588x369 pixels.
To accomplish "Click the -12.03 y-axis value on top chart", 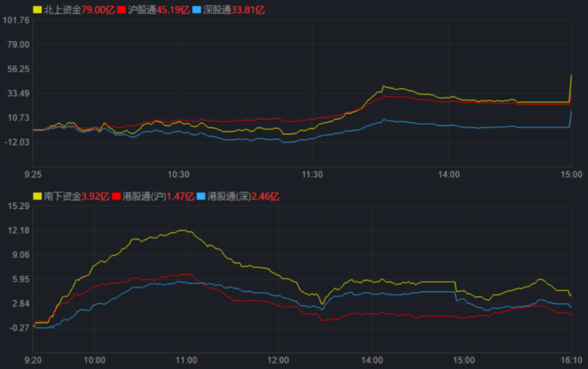I will coord(16,142).
